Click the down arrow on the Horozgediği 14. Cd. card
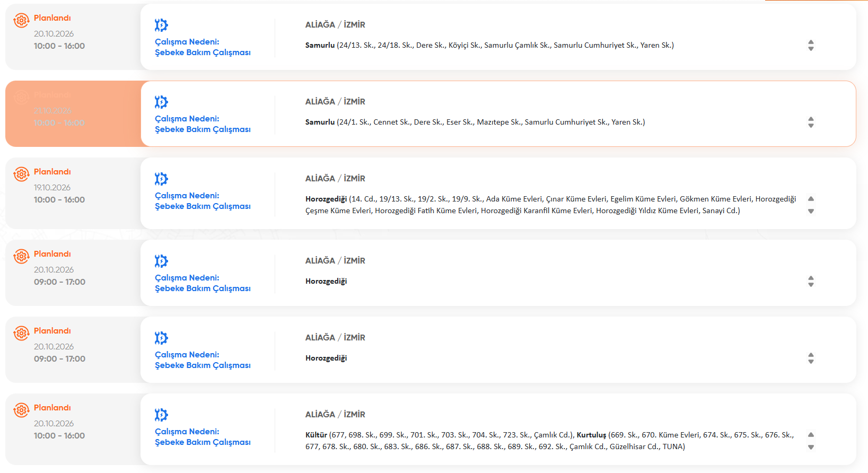Image resolution: width=868 pixels, height=473 pixels. [811, 211]
